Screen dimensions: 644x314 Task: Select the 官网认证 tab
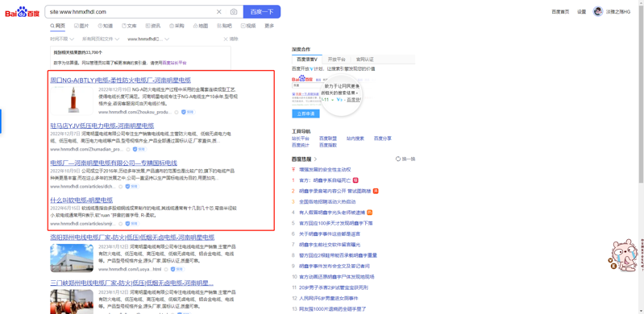pos(364,60)
